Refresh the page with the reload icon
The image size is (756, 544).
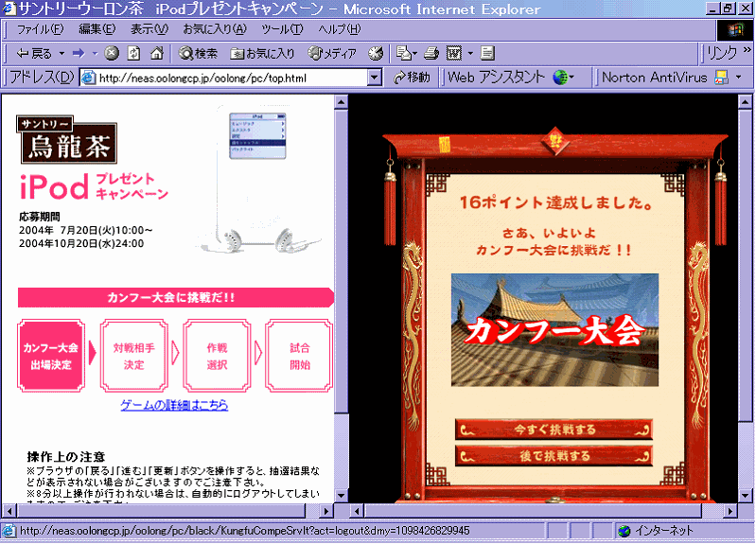pyautogui.click(x=134, y=53)
